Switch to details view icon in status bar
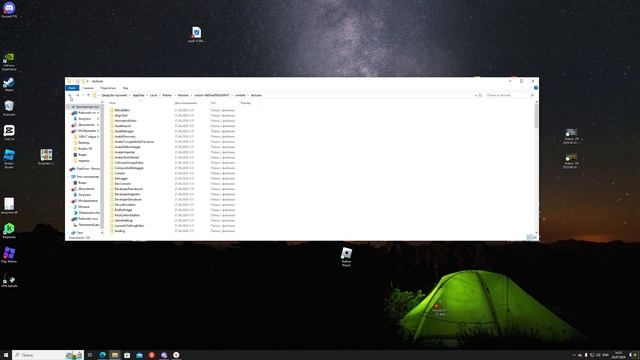 point(529,237)
